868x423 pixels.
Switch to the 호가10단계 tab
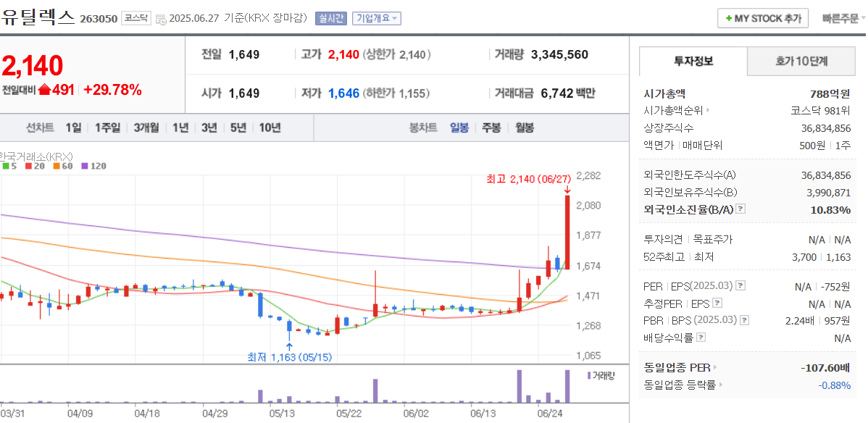801,61
